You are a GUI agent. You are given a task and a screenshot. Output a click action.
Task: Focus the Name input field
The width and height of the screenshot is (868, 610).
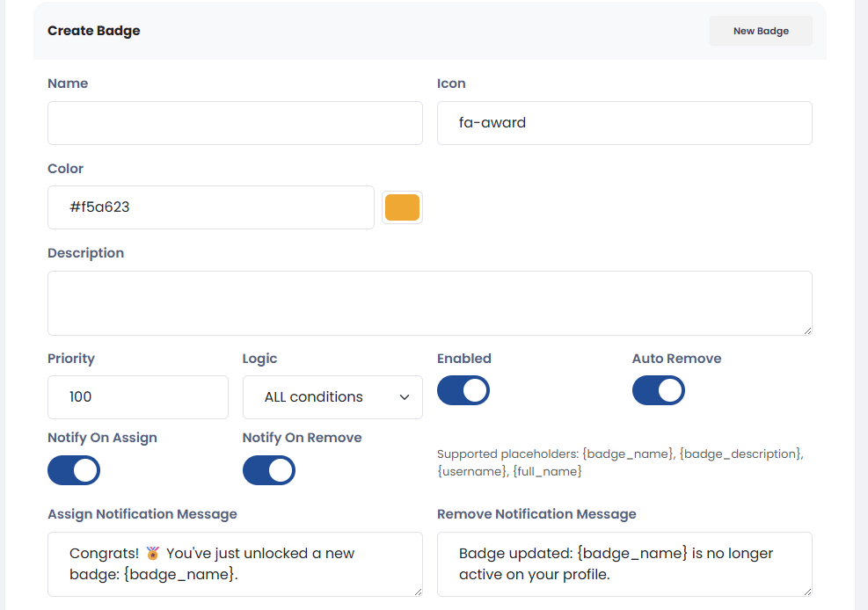[235, 123]
